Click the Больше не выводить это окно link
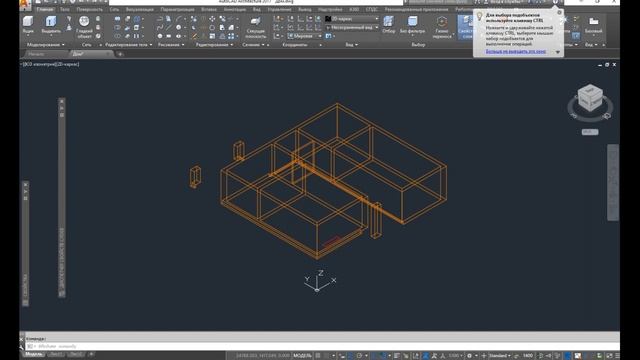Viewport: 640px width, 360px height. pos(516,51)
